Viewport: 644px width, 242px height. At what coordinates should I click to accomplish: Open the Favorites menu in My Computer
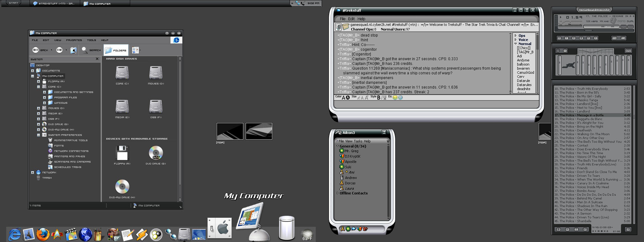[x=74, y=40]
